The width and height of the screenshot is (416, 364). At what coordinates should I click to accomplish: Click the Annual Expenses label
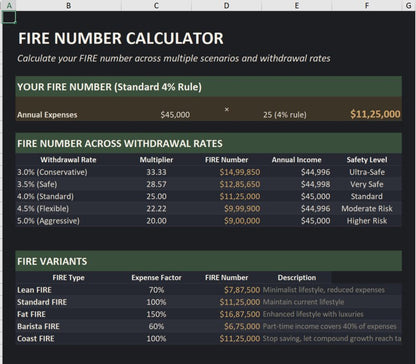pyautogui.click(x=47, y=115)
